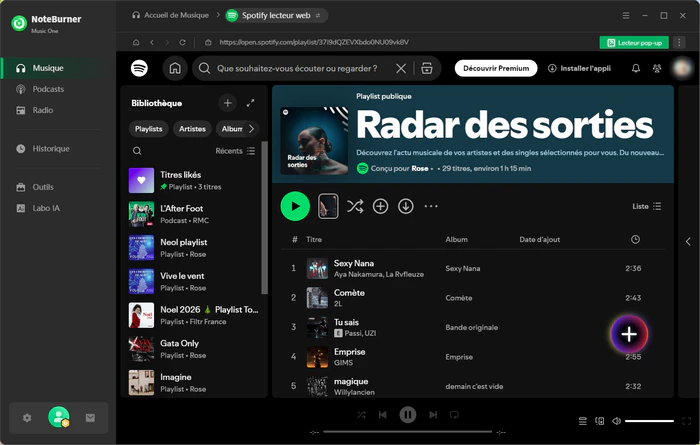Open Lecteur pop-up button
The height and width of the screenshot is (445, 700).
click(634, 42)
